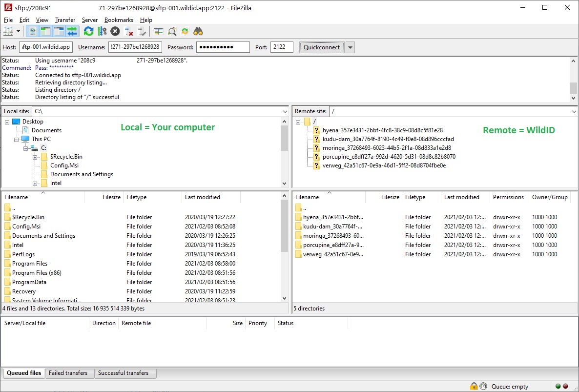Image resolution: width=579 pixels, height=392 pixels.
Task: Collapse the This PC tree node
Action: click(16, 140)
